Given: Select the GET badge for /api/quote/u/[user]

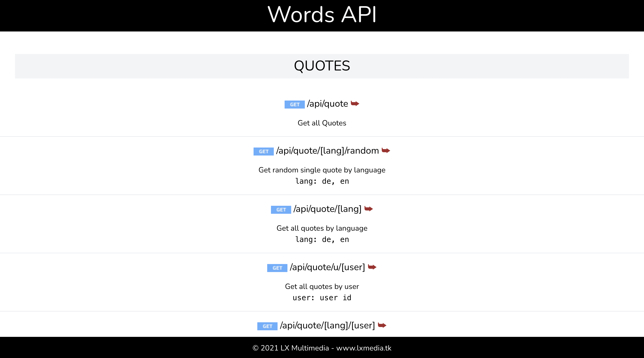Looking at the screenshot, I should [277, 268].
